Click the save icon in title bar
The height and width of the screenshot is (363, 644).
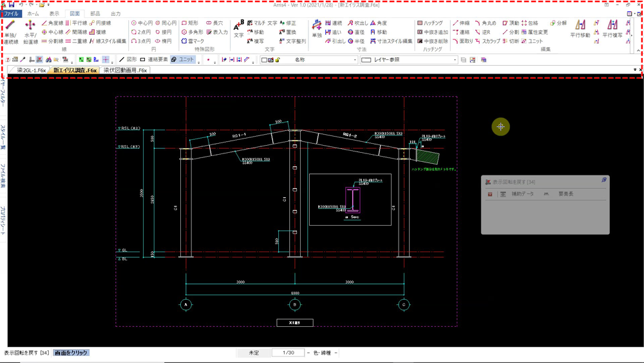coord(12,5)
